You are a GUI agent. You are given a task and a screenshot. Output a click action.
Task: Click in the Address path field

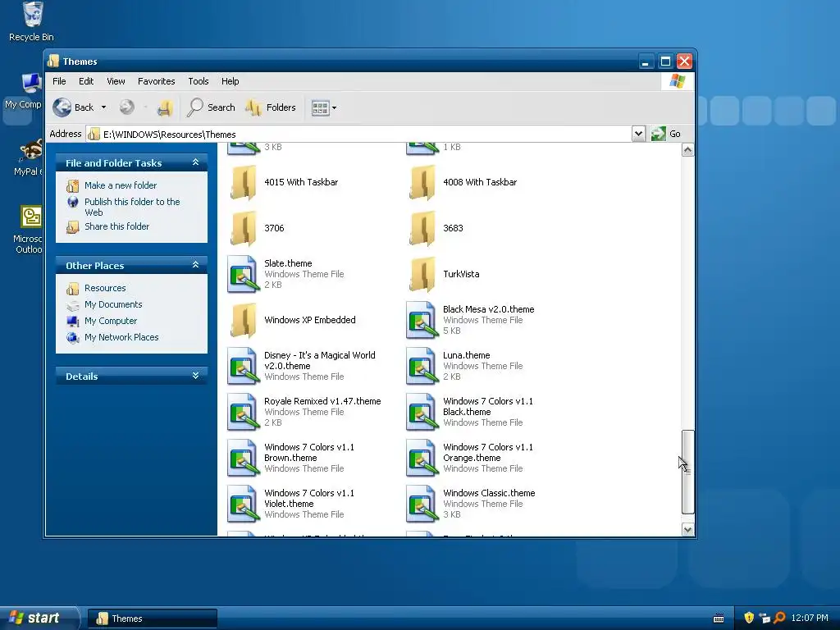point(358,134)
